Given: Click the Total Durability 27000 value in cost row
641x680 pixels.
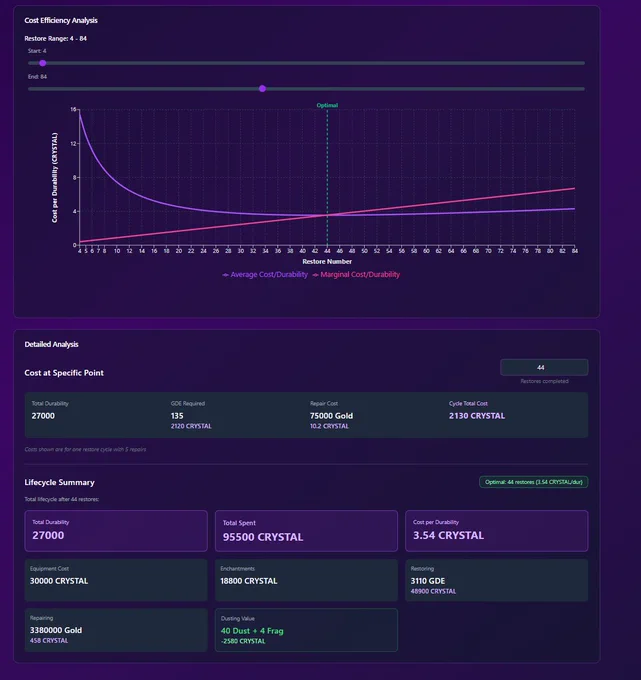Looking at the screenshot, I should coord(43,416).
